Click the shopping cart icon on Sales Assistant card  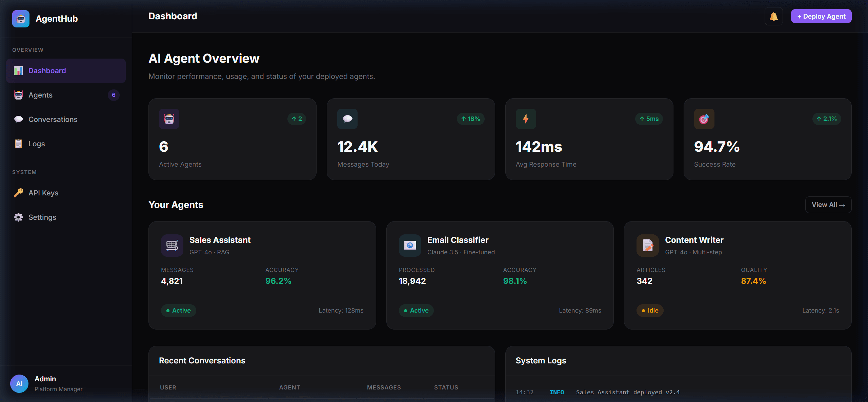click(x=172, y=245)
